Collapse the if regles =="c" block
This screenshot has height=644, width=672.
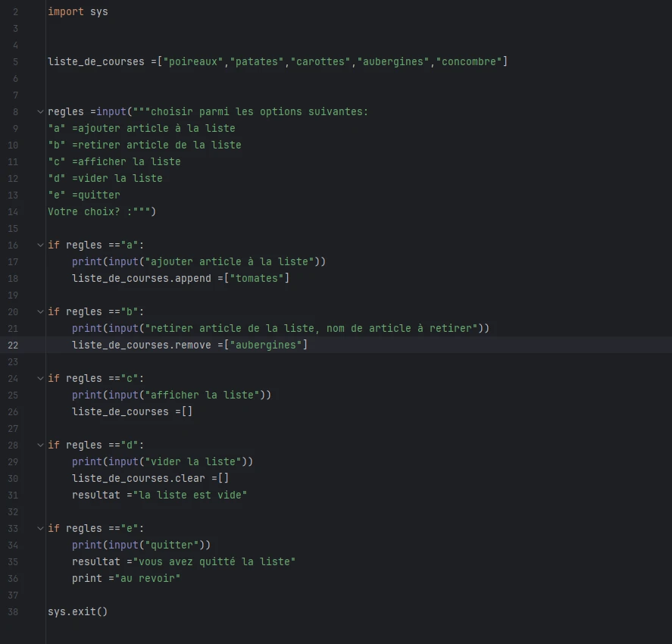point(40,379)
